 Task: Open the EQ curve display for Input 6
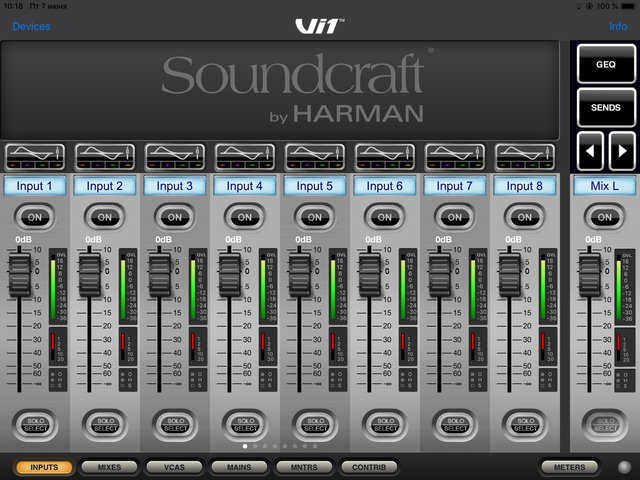coord(385,157)
